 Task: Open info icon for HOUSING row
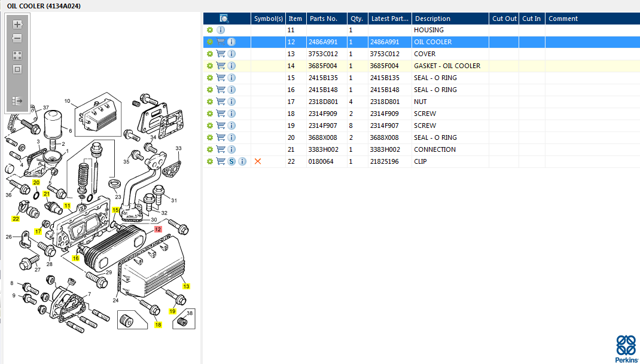pyautogui.click(x=220, y=30)
